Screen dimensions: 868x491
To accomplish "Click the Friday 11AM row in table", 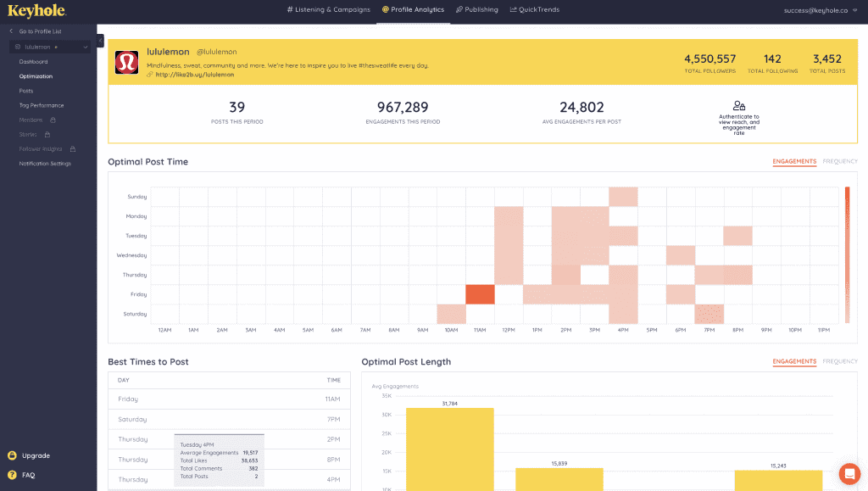I will tap(229, 399).
